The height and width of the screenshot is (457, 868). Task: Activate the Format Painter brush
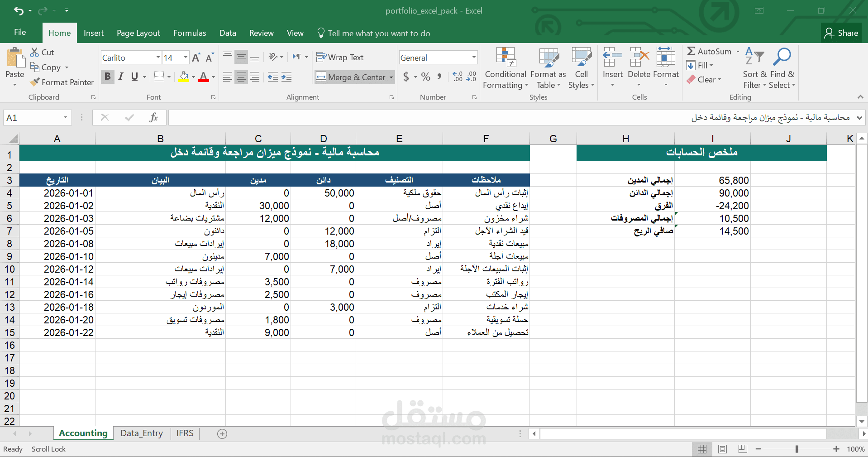[35, 82]
